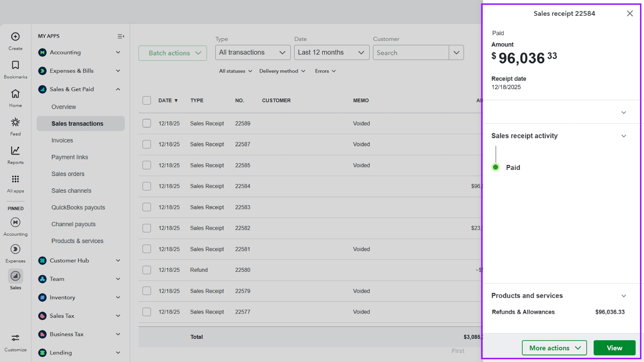Check the select-all header checkbox
Viewport: 644px width, 362px height.
[147, 100]
